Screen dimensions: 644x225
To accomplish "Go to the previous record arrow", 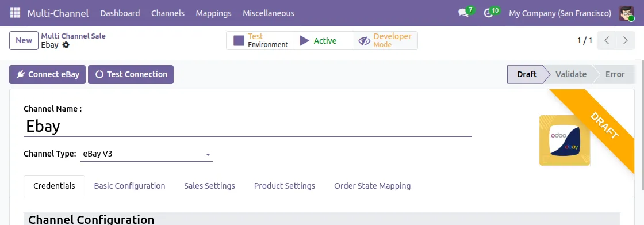I will [x=607, y=40].
